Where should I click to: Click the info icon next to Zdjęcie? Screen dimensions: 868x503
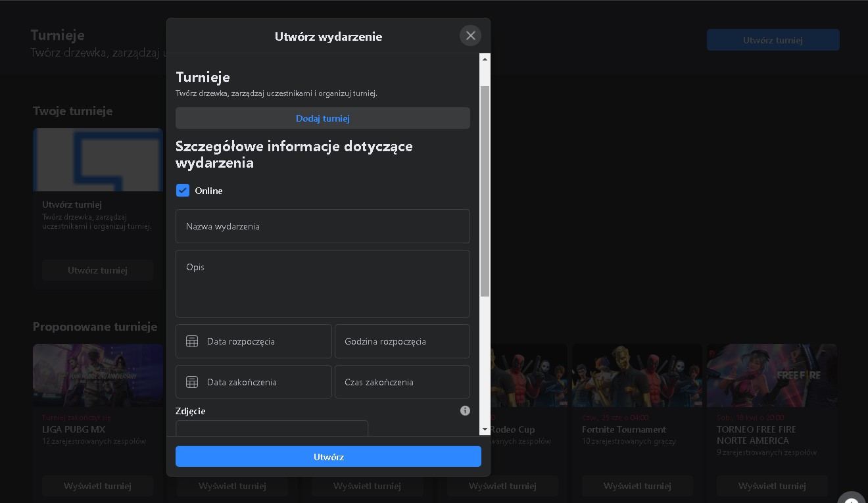tap(465, 411)
